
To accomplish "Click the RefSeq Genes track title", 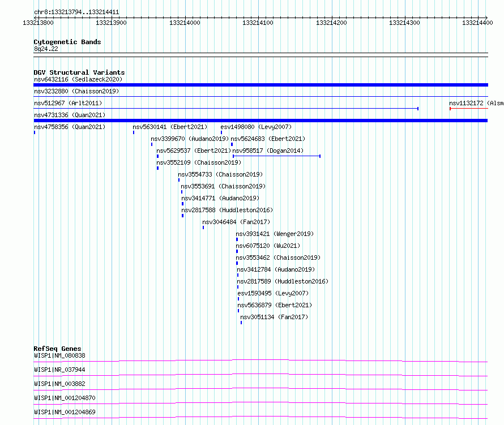I will (58, 349).
